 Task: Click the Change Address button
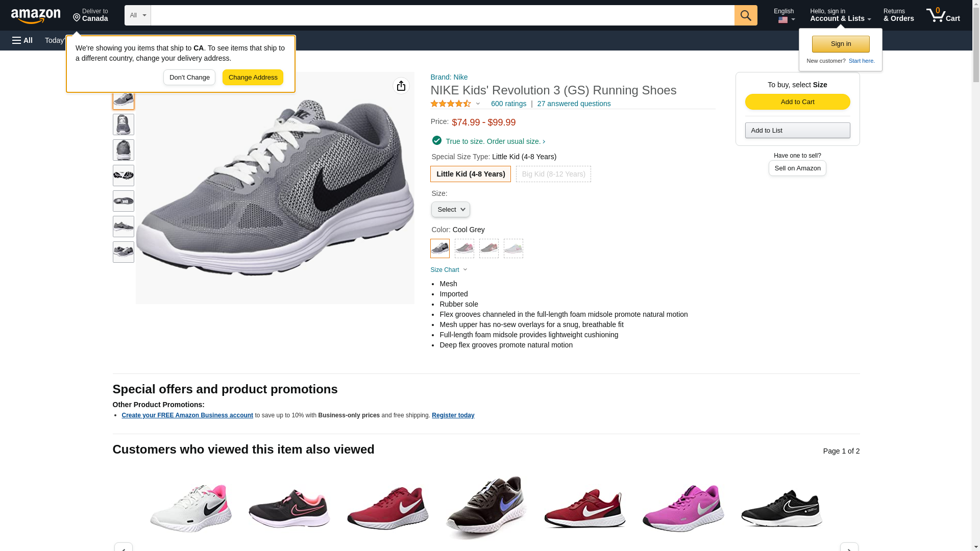(x=253, y=78)
